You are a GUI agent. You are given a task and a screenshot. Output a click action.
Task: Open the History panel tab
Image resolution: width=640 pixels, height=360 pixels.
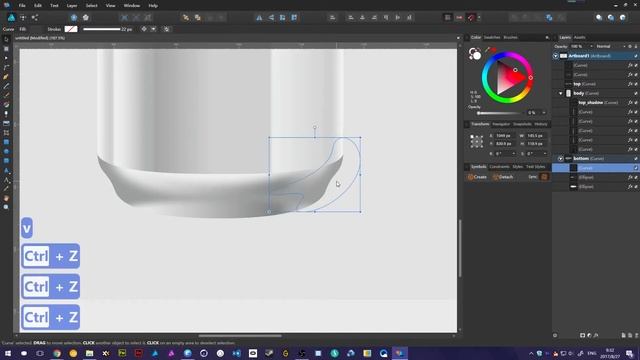(x=541, y=124)
